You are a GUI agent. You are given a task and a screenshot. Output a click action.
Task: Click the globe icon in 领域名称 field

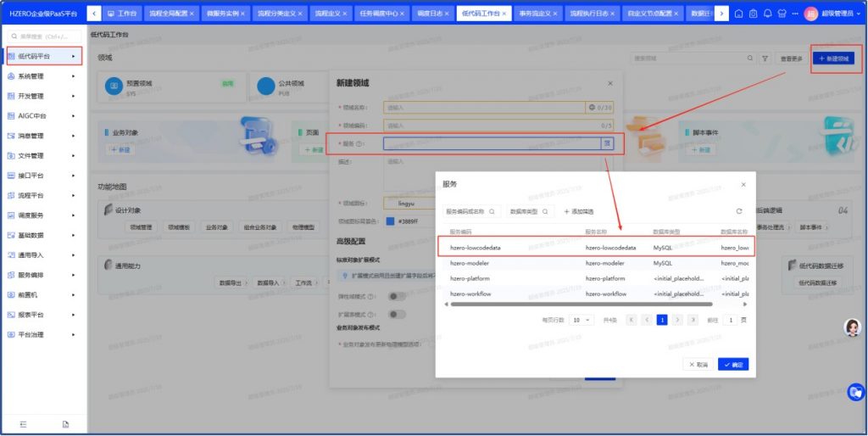(592, 108)
